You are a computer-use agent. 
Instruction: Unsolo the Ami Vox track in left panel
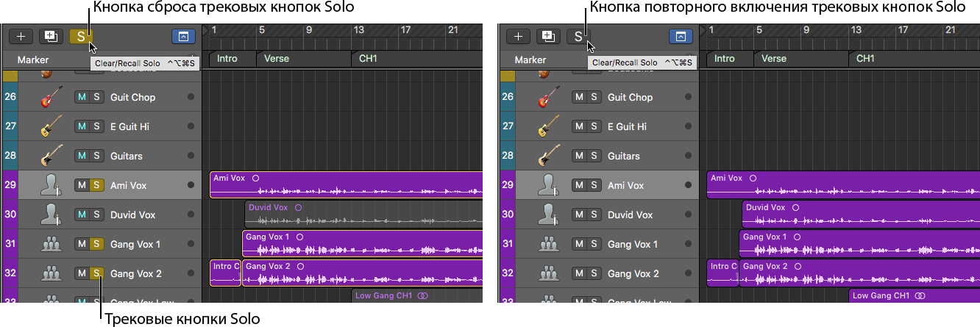96,185
